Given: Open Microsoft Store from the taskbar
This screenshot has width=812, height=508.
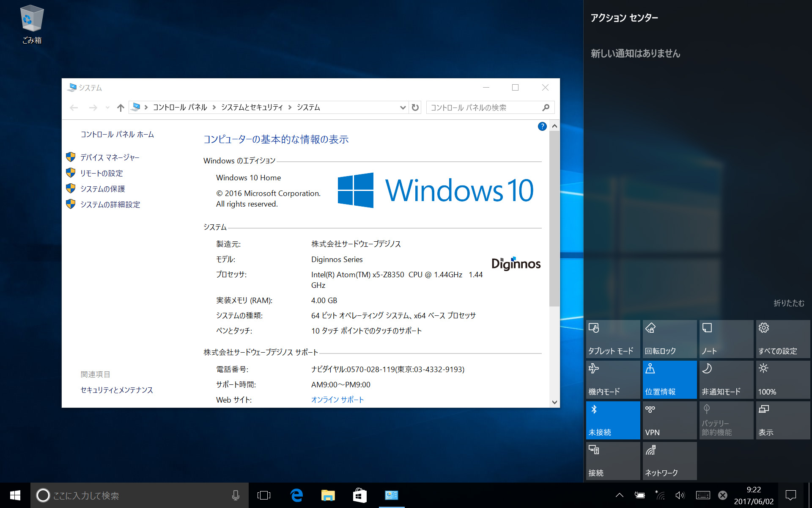Looking at the screenshot, I should [x=359, y=495].
